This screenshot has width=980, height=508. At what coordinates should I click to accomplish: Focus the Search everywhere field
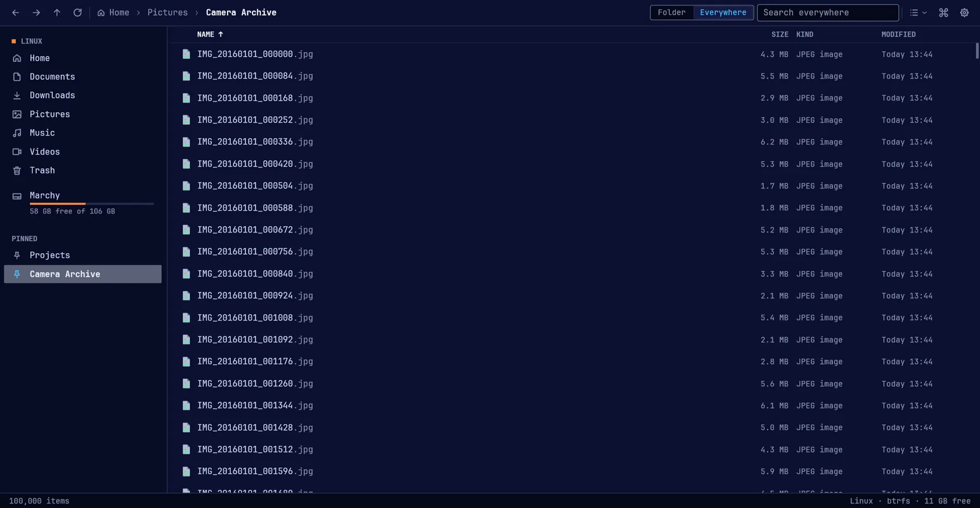(828, 13)
